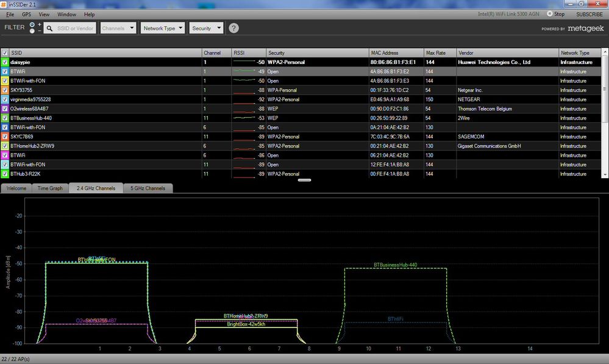This screenshot has width=609, height=364.
Task: Sort by the MAC Address column header
Action: point(396,53)
